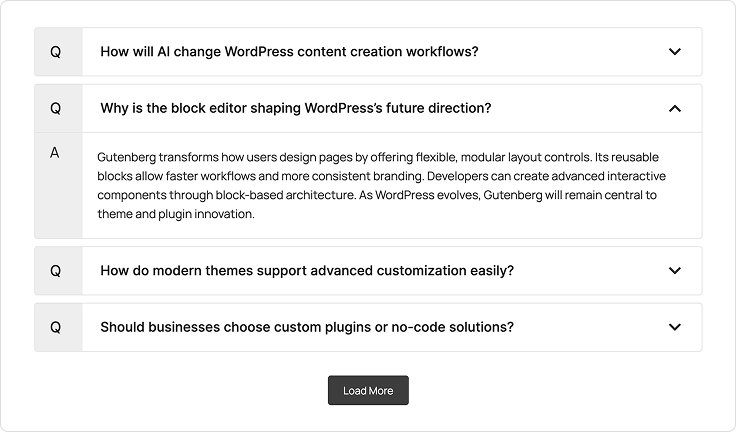Click the Q badge beside the AI workflows question

(x=56, y=52)
